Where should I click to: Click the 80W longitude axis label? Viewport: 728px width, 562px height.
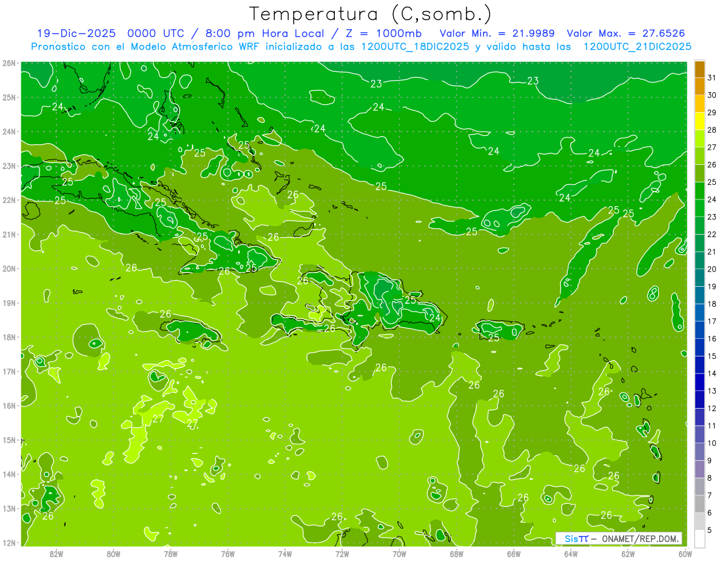pos(113,554)
